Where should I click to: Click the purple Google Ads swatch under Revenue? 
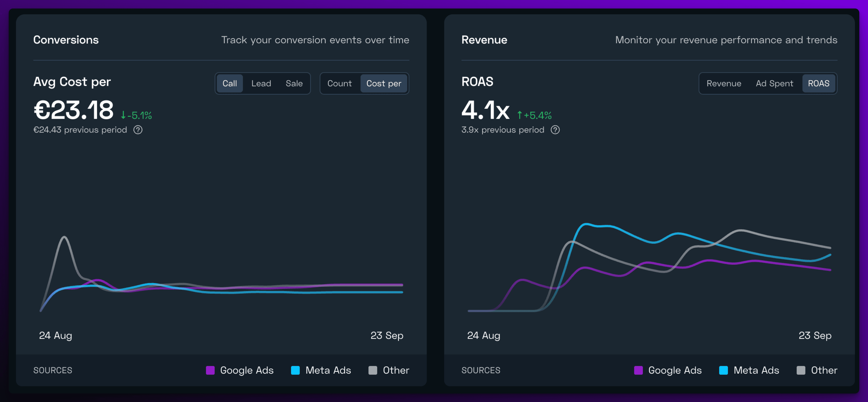638,370
